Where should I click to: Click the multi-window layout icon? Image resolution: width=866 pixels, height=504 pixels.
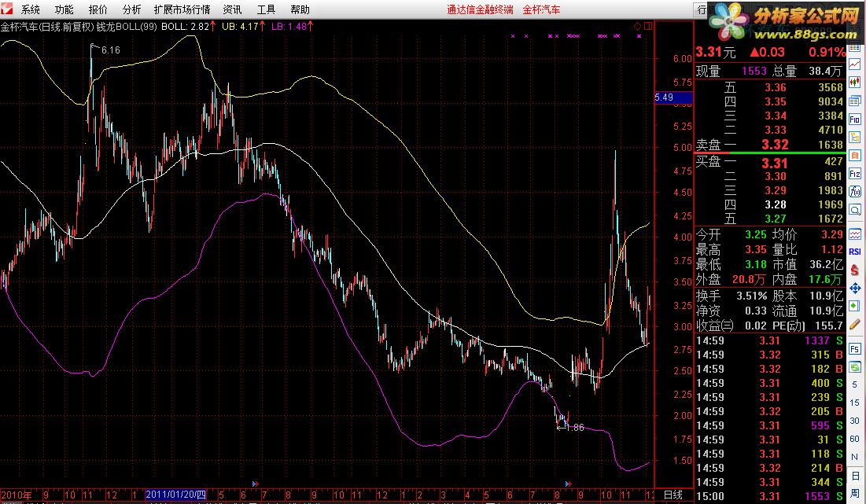pos(854,101)
